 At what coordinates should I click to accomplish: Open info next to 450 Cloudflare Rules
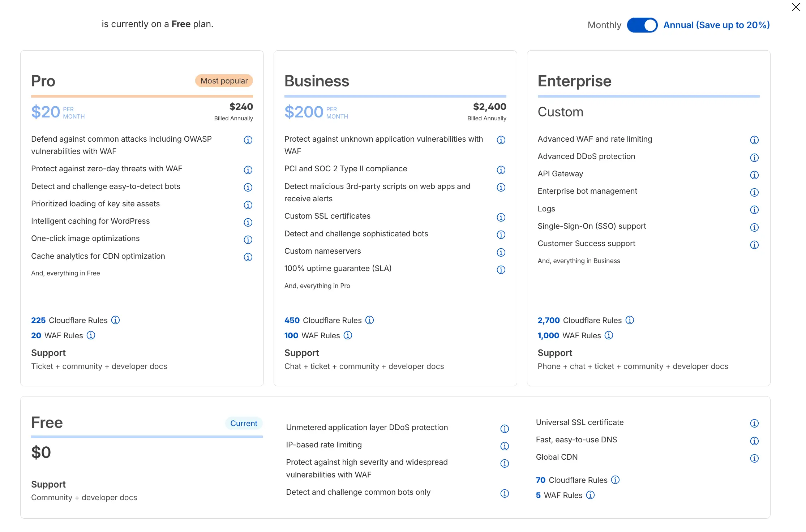pos(369,320)
